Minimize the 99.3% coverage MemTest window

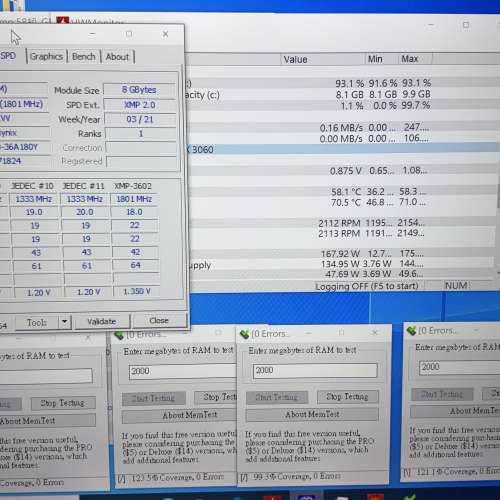pyautogui.click(x=308, y=333)
